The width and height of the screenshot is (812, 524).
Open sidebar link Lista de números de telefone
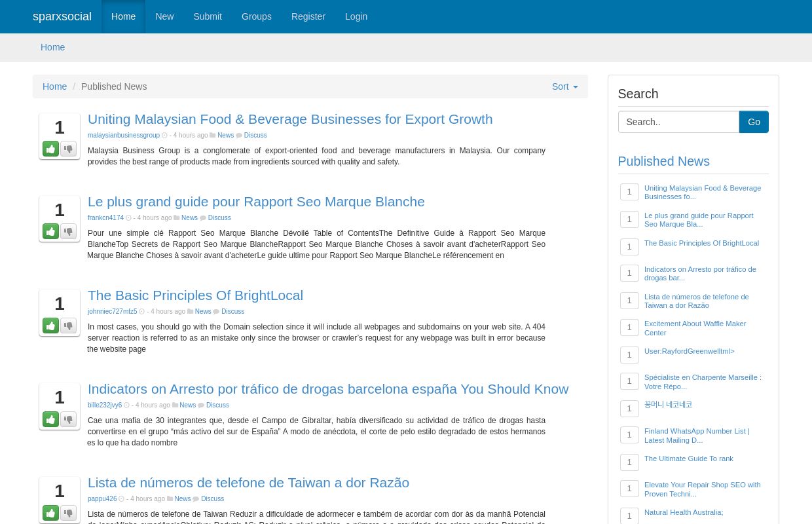pos(697,301)
